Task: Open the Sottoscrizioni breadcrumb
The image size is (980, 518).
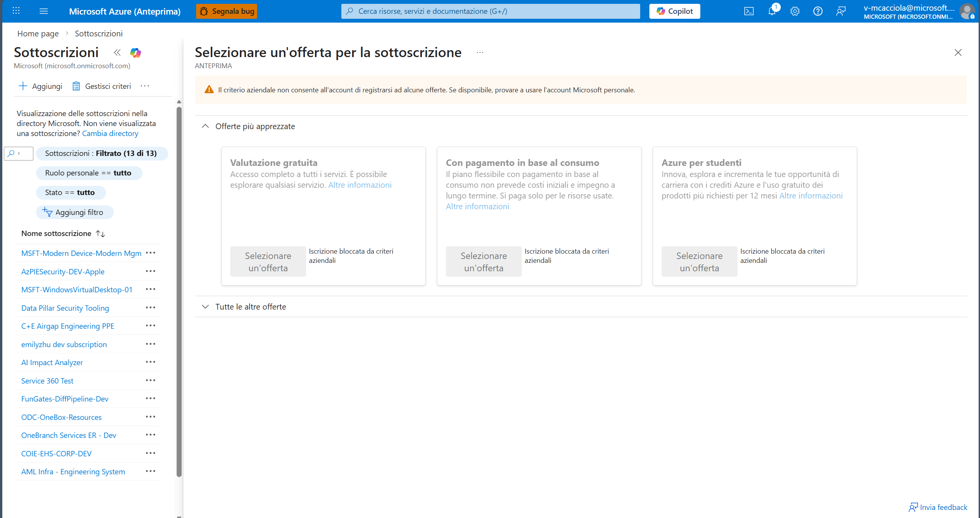Action: coord(98,33)
